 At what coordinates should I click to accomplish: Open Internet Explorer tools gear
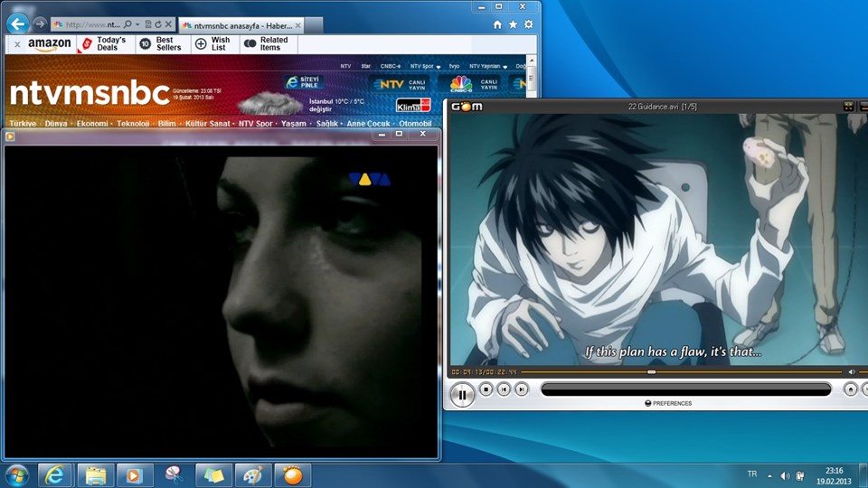529,24
